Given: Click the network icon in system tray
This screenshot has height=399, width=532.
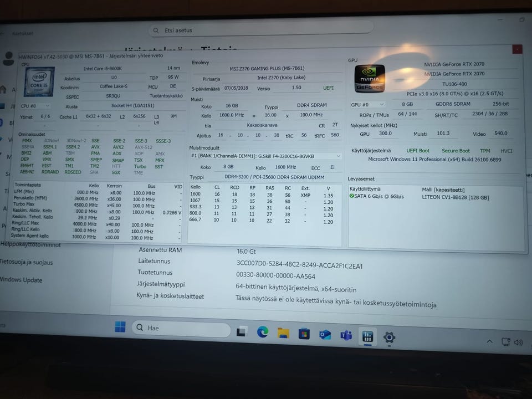Looking at the screenshot, I should tap(506, 342).
